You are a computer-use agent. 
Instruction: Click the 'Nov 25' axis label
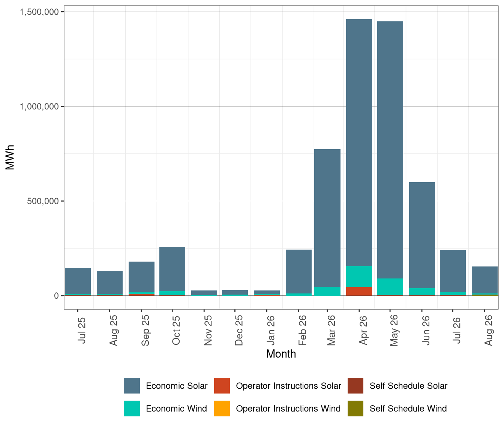click(208, 330)
